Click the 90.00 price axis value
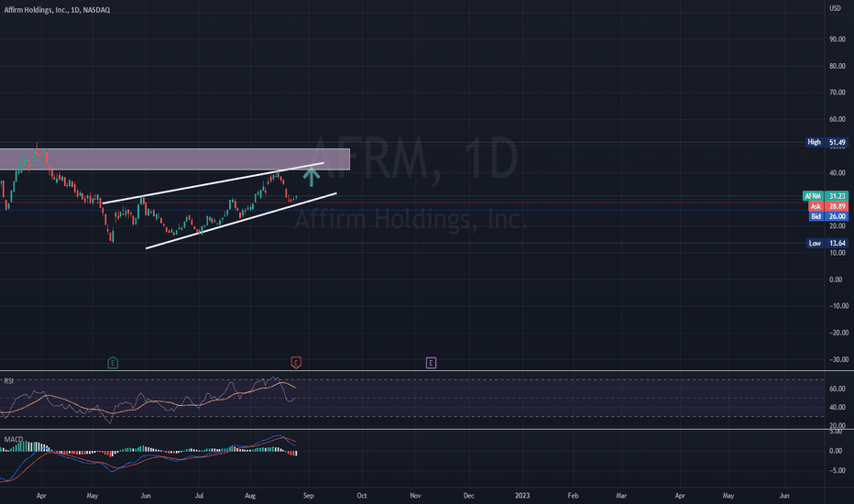Viewport: 854px width, 504px height. (838, 39)
